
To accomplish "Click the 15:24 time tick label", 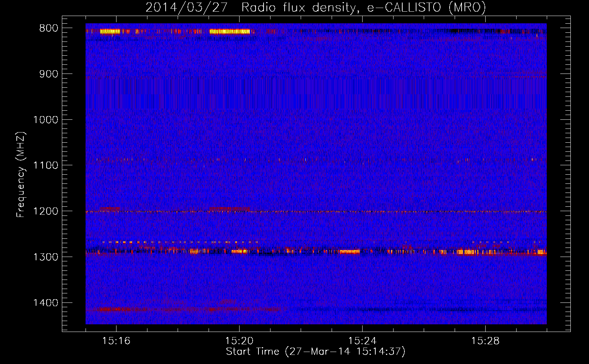I will point(362,341).
